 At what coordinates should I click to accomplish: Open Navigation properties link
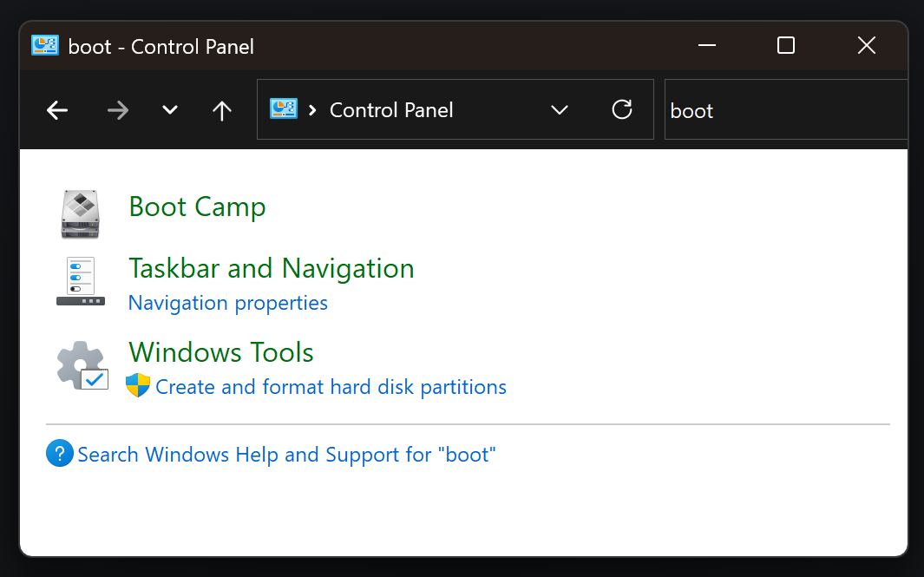[227, 303]
